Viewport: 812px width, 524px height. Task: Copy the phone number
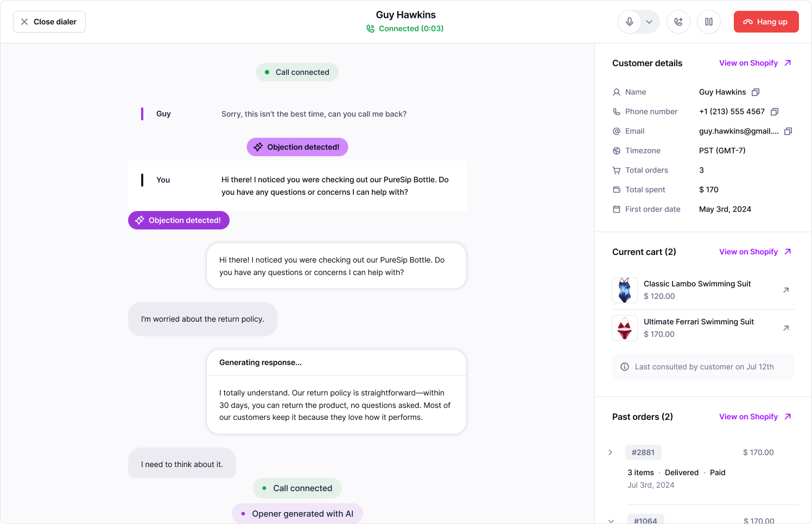[x=775, y=112]
